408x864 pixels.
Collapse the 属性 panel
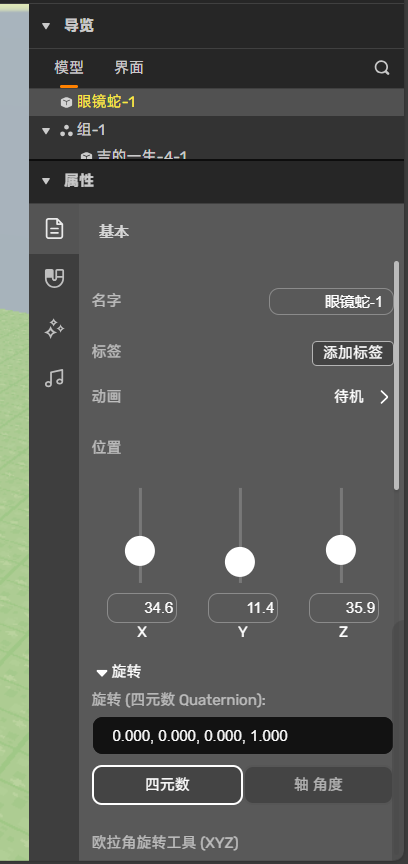pyautogui.click(x=46, y=181)
